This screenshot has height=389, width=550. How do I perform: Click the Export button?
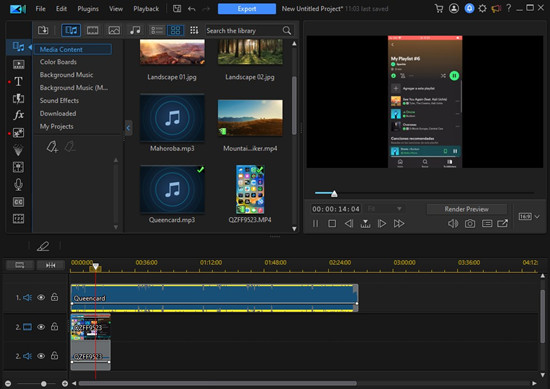pos(247,9)
